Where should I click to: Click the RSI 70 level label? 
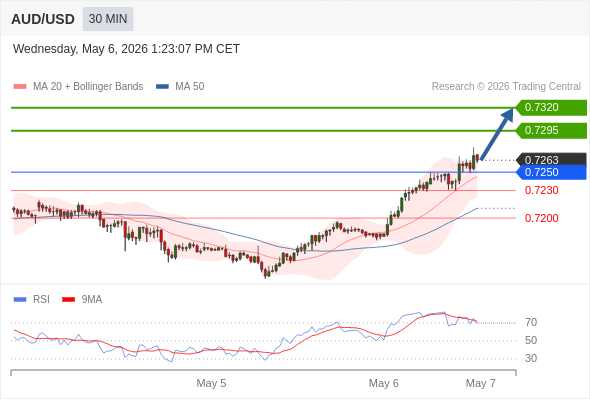point(531,322)
